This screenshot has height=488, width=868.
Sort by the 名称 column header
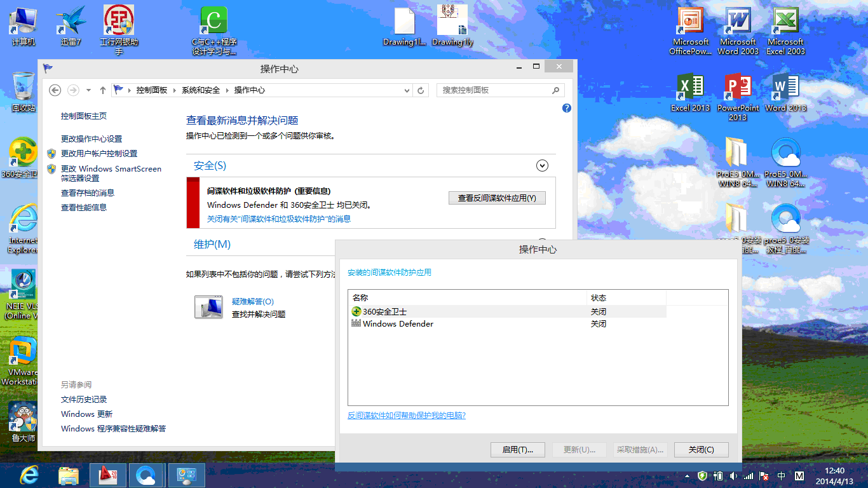point(467,298)
